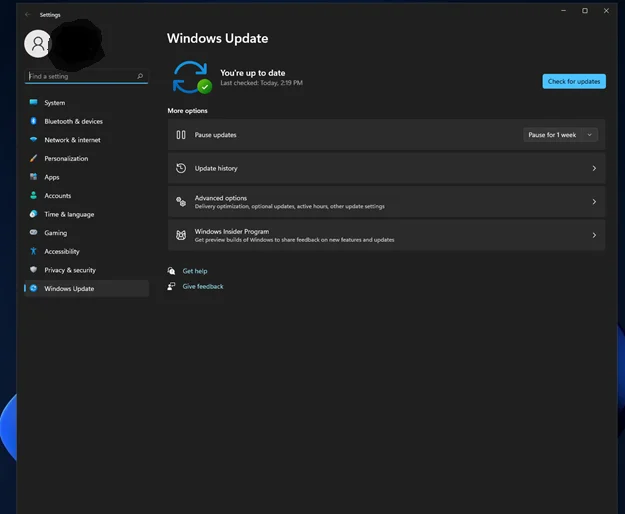This screenshot has width=625, height=514.
Task: Click the Advanced options gears icon
Action: pos(181,202)
